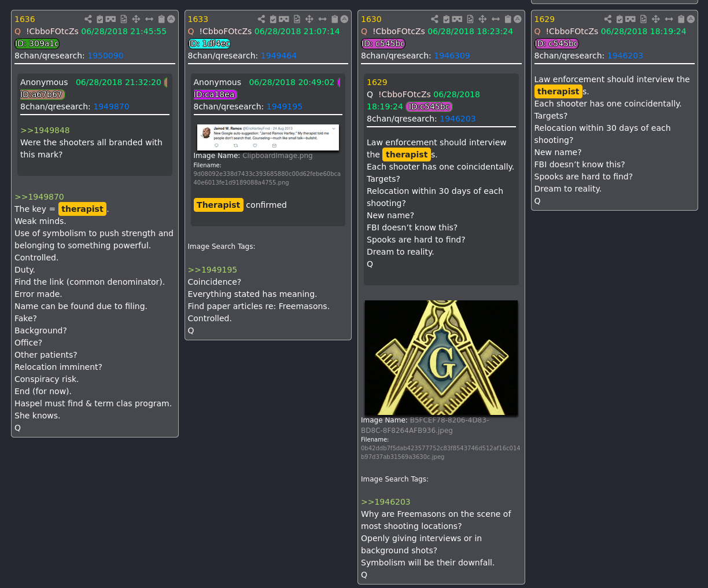
Task: Click the plain clipboard icon on post 1629
Action: click(681, 19)
